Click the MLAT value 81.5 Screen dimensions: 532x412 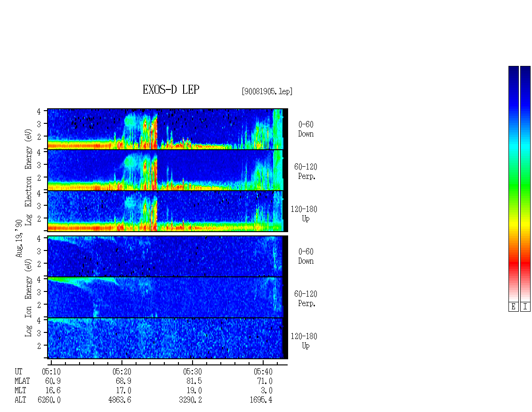(194, 381)
